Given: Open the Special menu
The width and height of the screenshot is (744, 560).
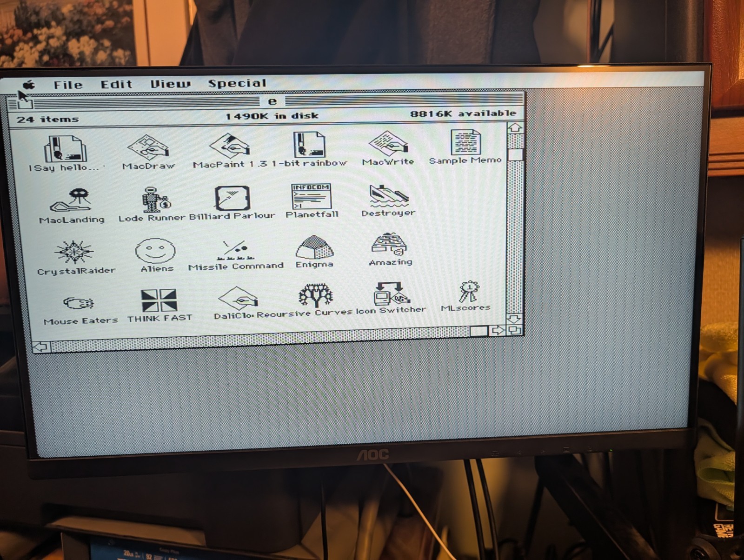Looking at the screenshot, I should pos(237,83).
